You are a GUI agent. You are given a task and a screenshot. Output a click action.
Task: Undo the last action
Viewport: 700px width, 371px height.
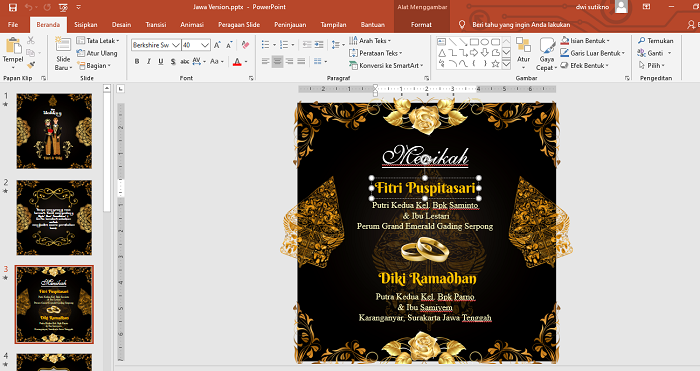(x=29, y=7)
